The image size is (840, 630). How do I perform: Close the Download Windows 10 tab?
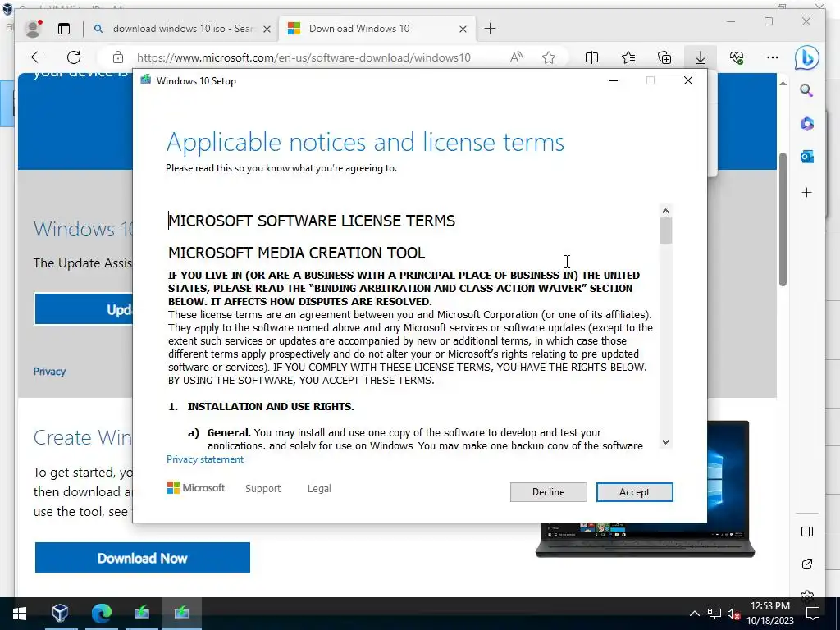463,29
